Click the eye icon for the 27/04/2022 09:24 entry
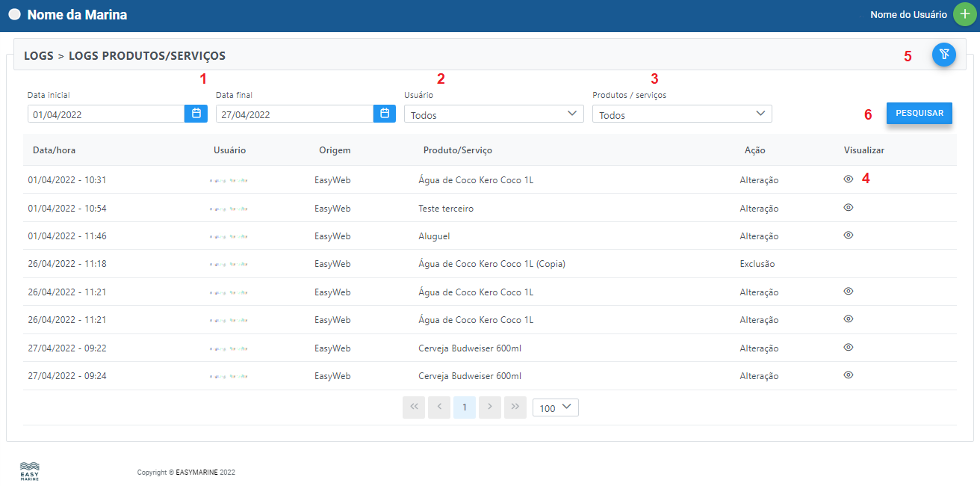Screen dimensions: 980x486 click(848, 375)
